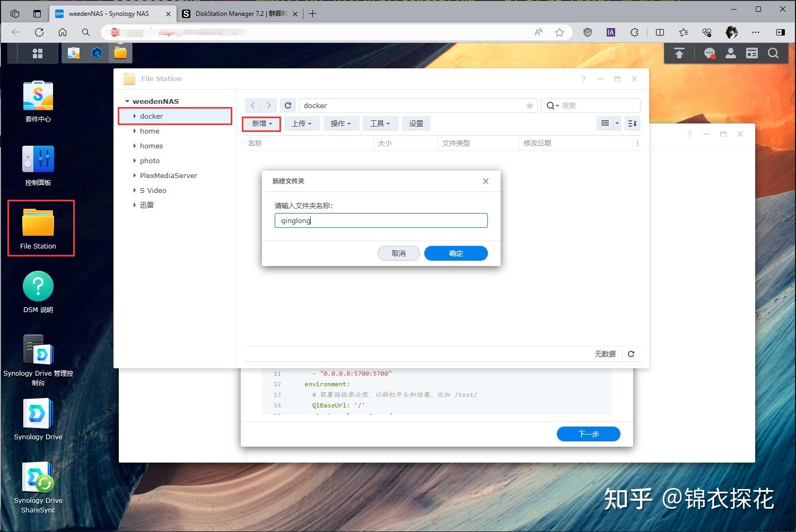The height and width of the screenshot is (532, 796).
Task: Open column options menu in file list header
Action: click(x=637, y=143)
